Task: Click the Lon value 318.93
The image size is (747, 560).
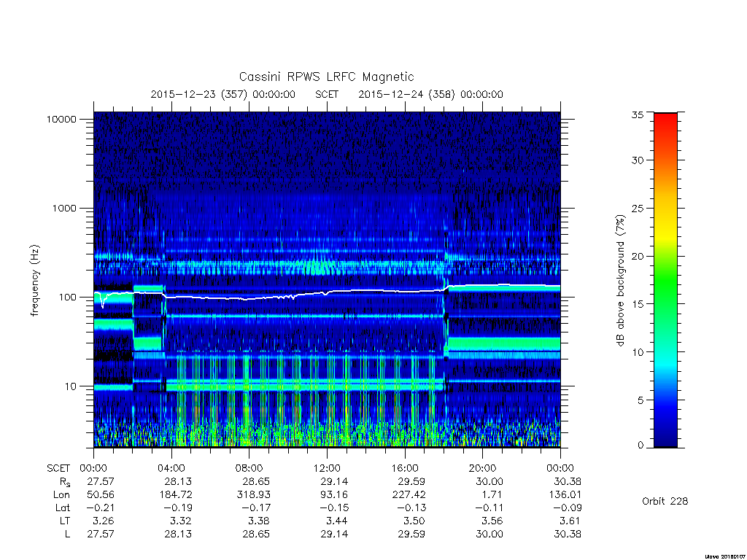Action: pyautogui.click(x=254, y=495)
